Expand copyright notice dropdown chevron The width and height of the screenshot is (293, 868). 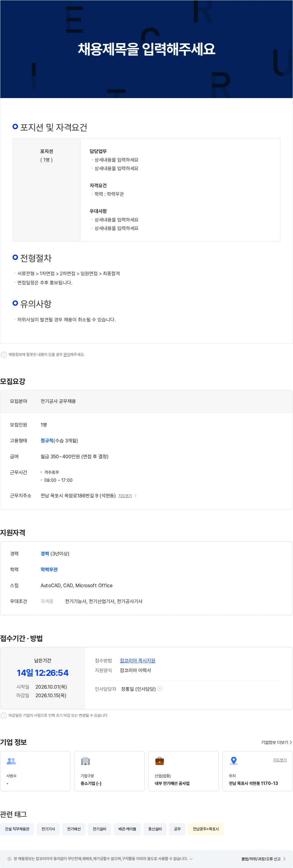(191, 859)
